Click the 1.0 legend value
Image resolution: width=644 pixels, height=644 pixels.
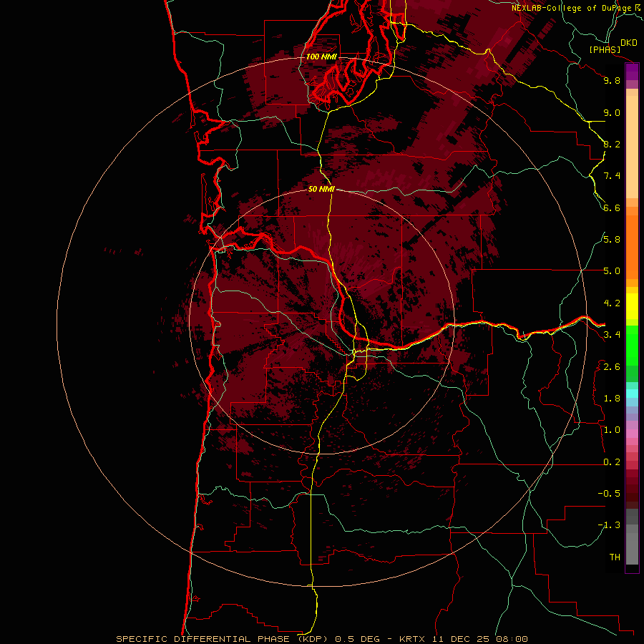(612, 430)
